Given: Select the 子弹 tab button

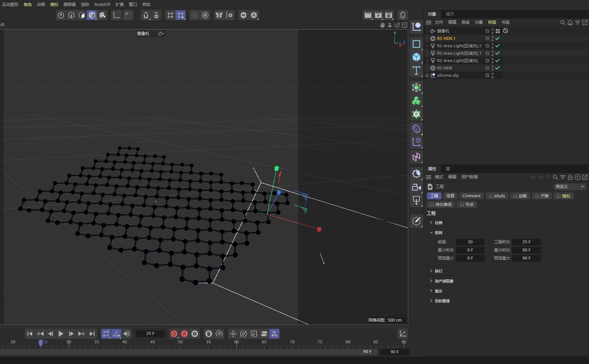Looking at the screenshot, I should [x=542, y=196].
